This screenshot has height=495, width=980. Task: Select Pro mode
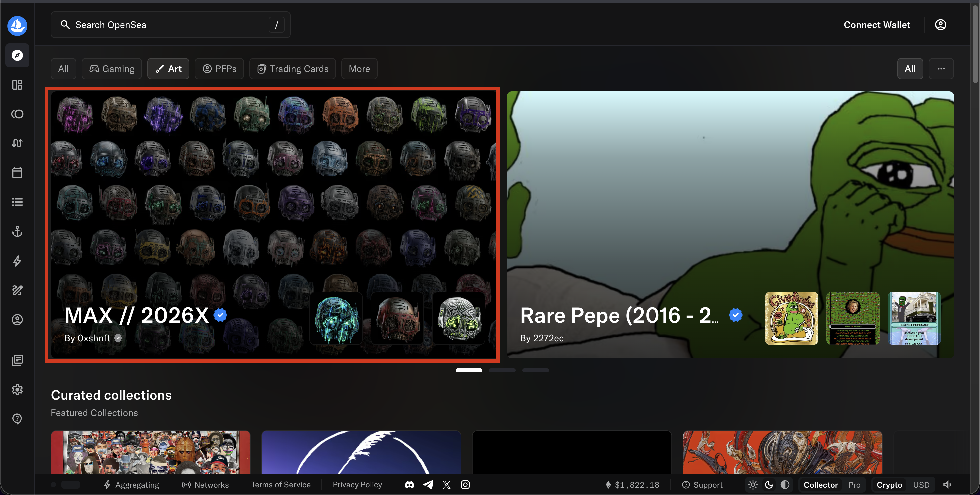[x=854, y=485]
